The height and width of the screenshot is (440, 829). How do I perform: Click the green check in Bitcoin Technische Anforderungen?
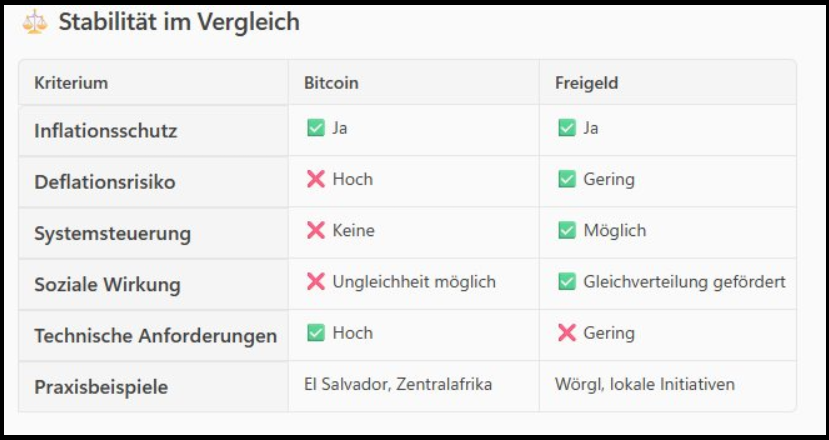[x=316, y=333]
